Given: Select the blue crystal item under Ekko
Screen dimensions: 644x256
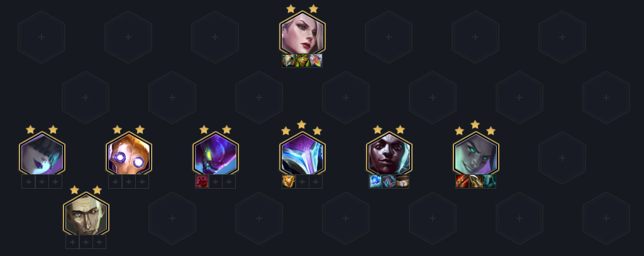Looking at the screenshot, I should (375, 181).
